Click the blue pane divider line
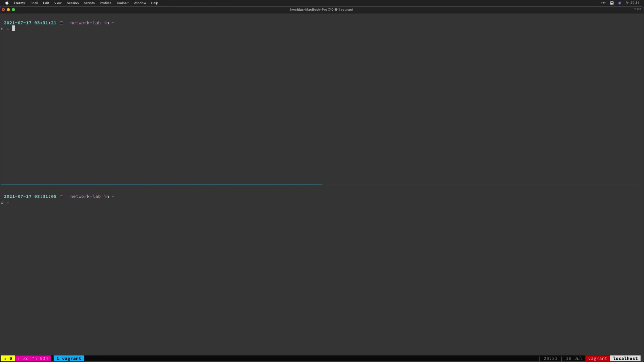This screenshot has height=362, width=644. pos(162,185)
